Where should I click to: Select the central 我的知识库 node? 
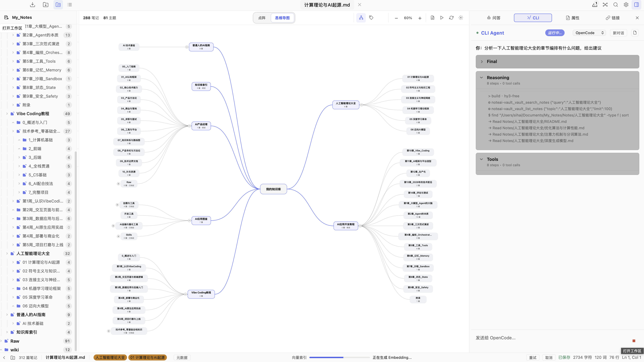point(273,189)
